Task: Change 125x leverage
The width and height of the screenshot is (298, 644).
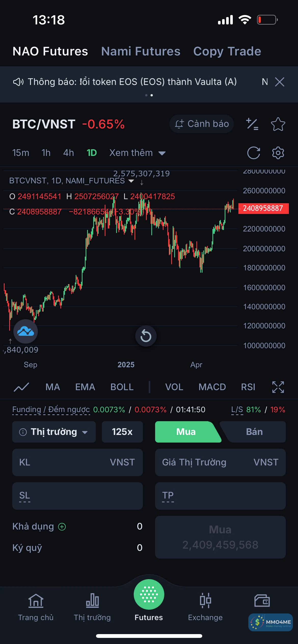Action: click(122, 432)
